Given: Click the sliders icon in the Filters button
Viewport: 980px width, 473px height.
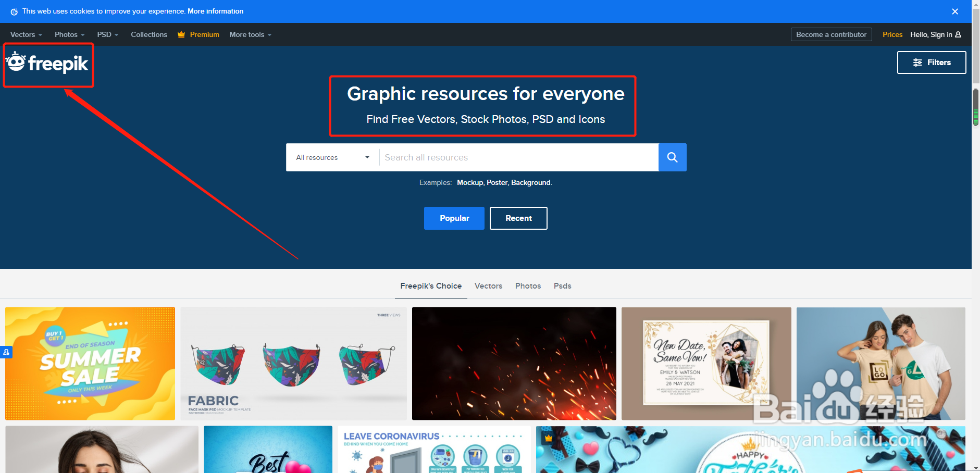Looking at the screenshot, I should tap(917, 63).
